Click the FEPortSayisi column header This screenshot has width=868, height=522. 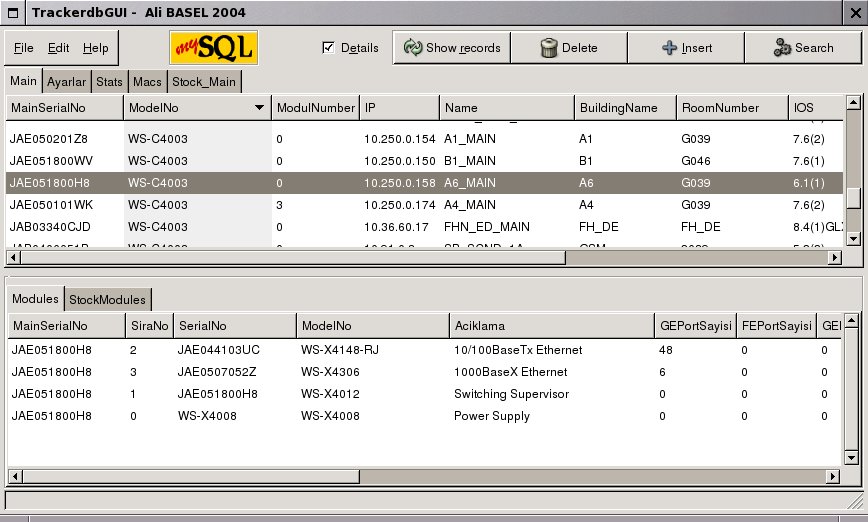pos(777,326)
